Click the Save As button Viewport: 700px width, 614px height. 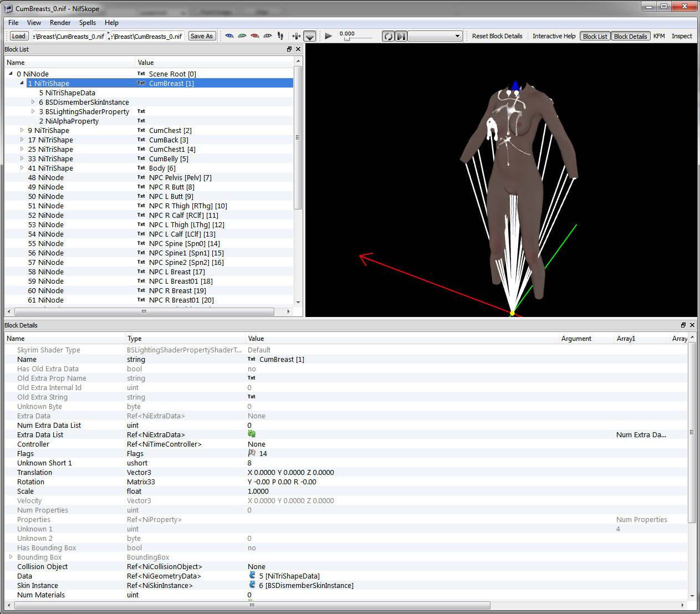tap(201, 36)
